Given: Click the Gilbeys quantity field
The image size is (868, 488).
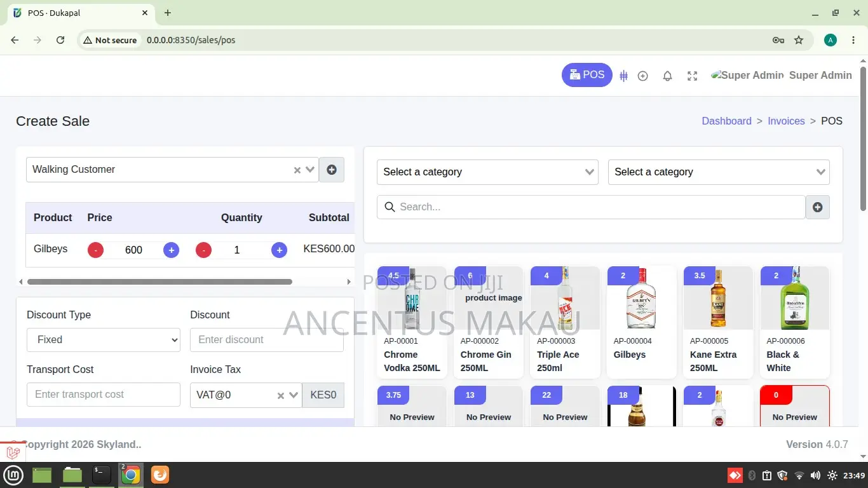Looking at the screenshot, I should click(x=237, y=250).
